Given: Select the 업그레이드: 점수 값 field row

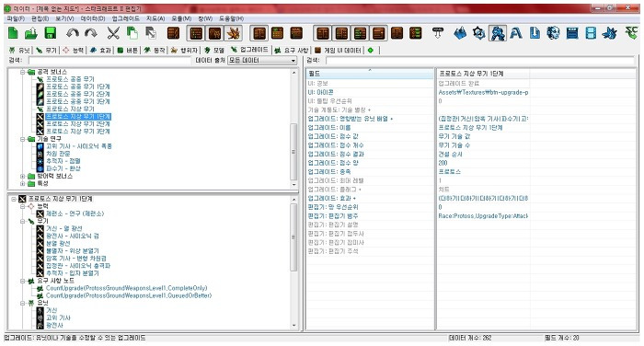Looking at the screenshot, I should (x=370, y=136).
